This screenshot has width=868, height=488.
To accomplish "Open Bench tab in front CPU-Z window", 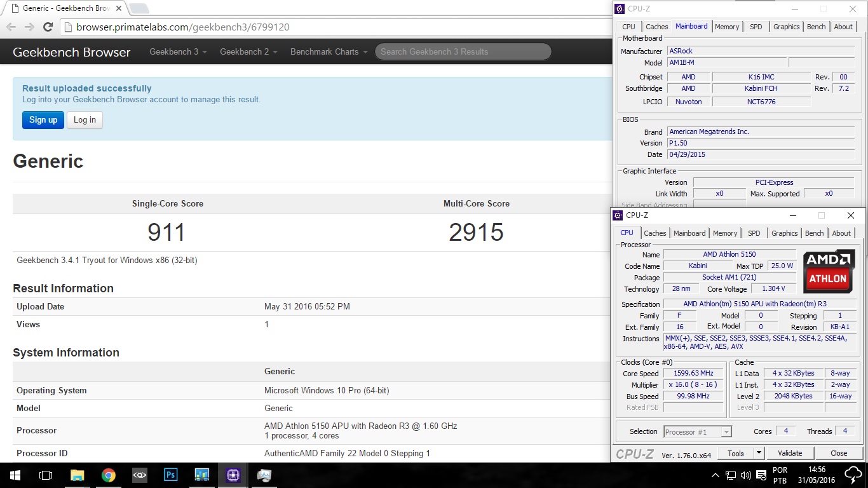I will tap(815, 233).
